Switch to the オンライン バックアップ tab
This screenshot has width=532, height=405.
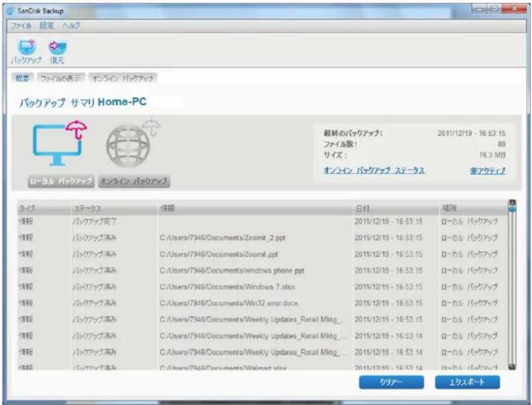coord(123,78)
